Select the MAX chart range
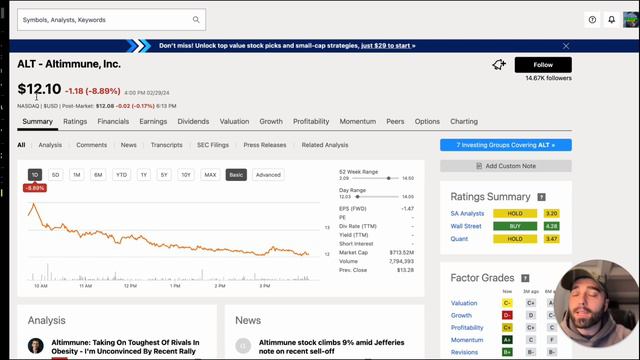Viewport: 640px width, 360px height. point(210,175)
